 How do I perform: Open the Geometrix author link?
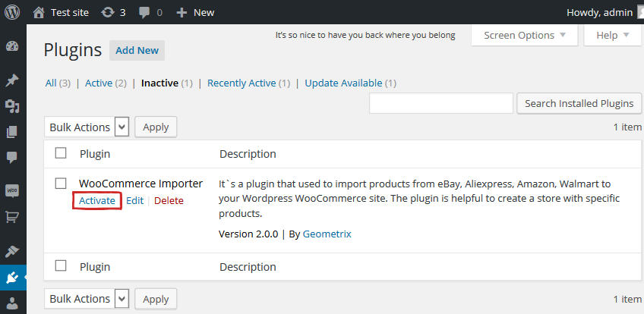point(327,234)
